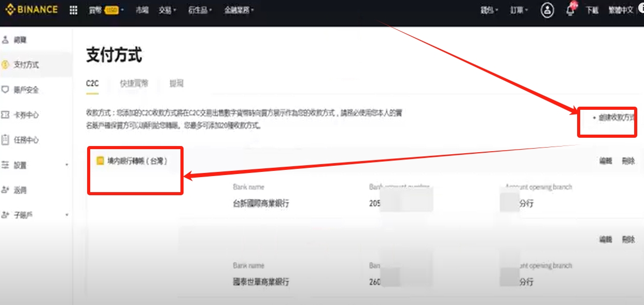
Task: Delete the 國泰世華商業銀行 payment method
Action: (628, 240)
